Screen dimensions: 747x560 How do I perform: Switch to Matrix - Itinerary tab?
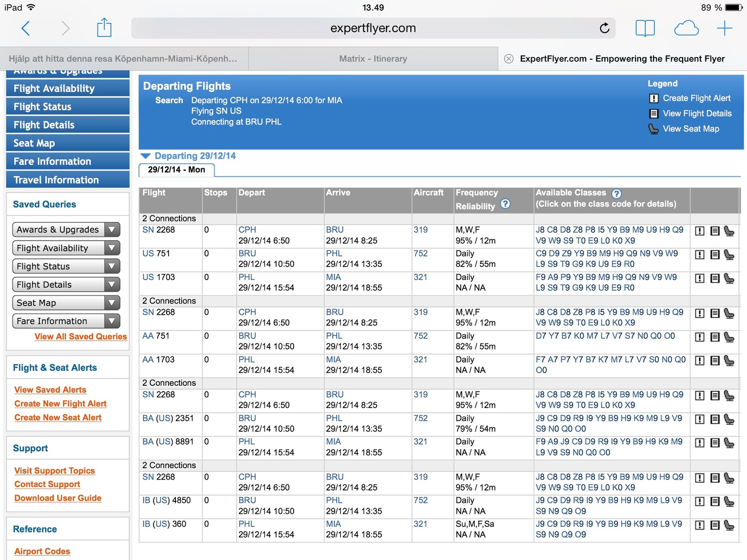(x=373, y=59)
